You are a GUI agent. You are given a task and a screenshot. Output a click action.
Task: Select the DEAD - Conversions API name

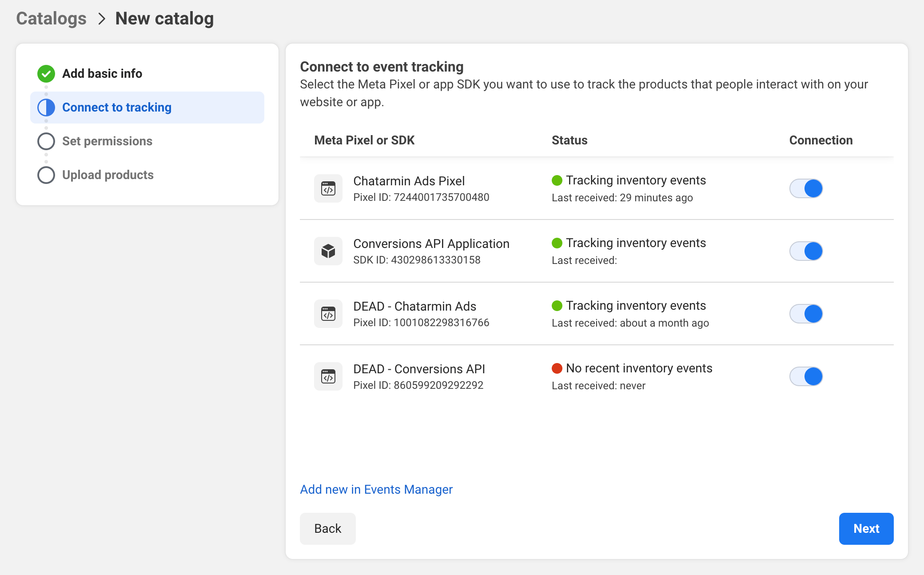click(419, 369)
